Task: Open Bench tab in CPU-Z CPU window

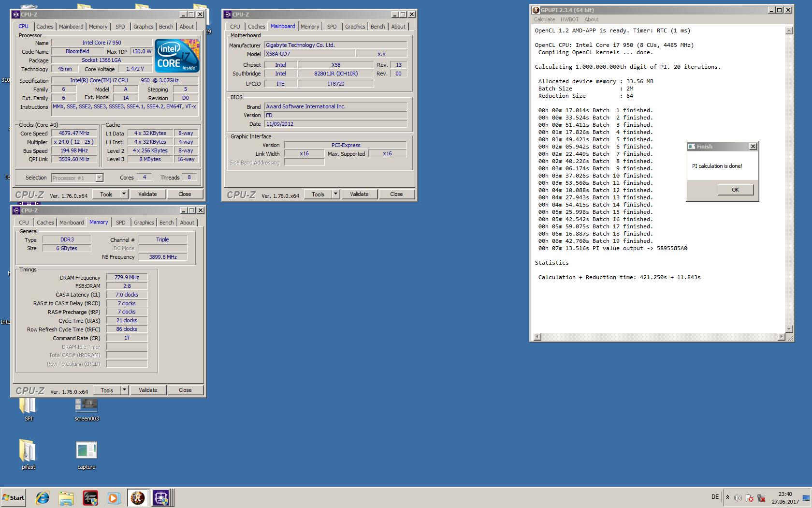Action: pos(166,27)
